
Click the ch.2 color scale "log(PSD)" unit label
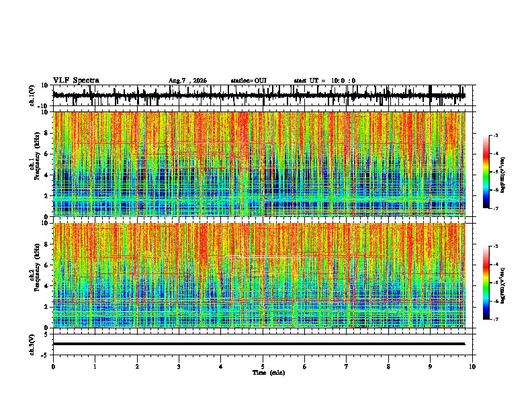[503, 285]
